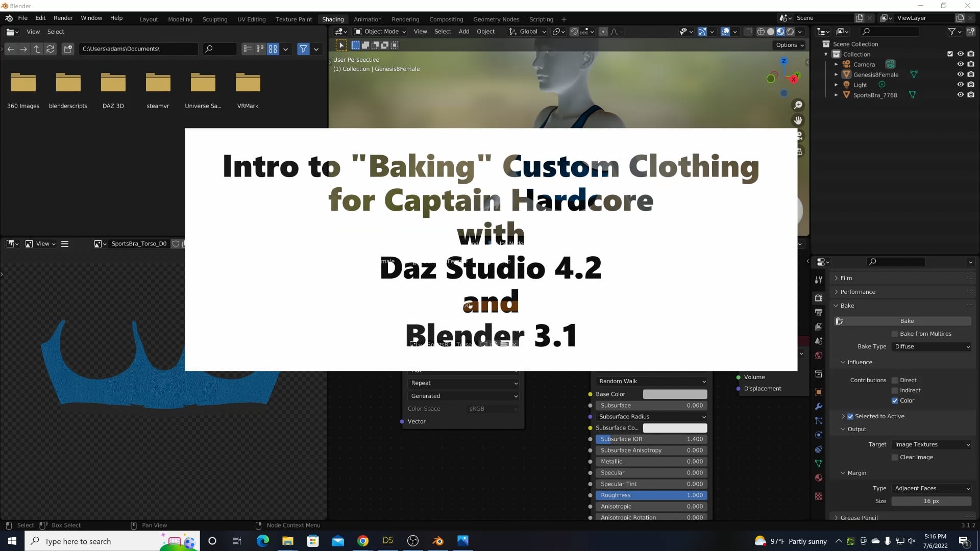Switch to the Layout workspace tab
The image size is (980, 551).
(x=149, y=19)
